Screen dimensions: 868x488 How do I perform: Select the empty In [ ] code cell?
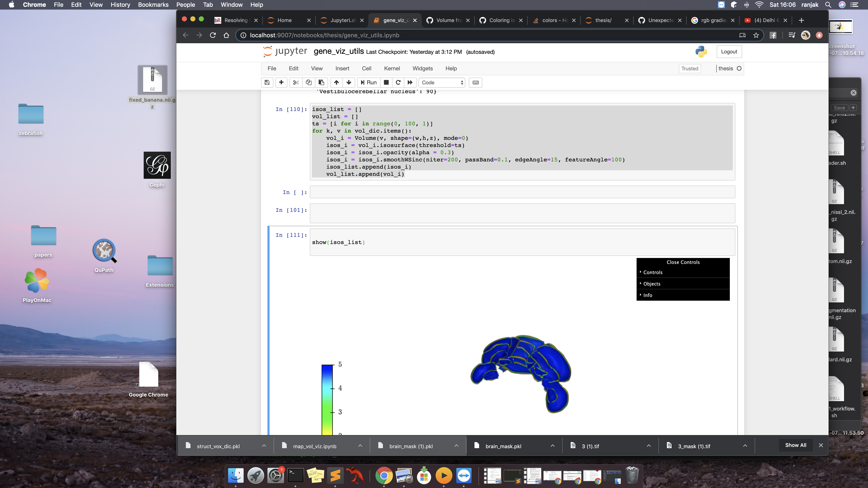pos(522,192)
